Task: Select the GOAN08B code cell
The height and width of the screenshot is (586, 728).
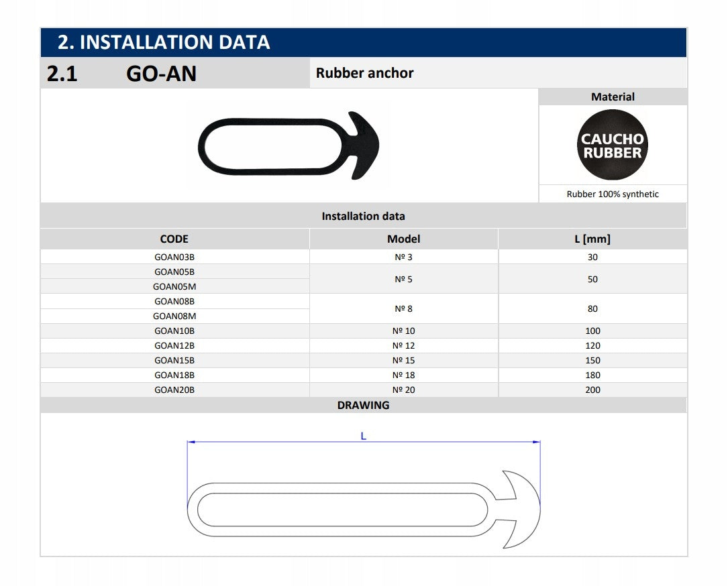Action: tap(174, 302)
